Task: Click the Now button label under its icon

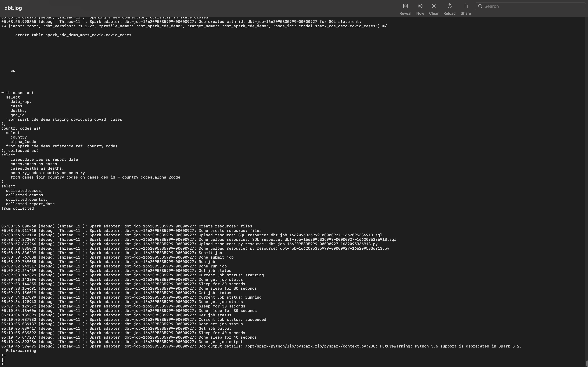Action: point(420,13)
